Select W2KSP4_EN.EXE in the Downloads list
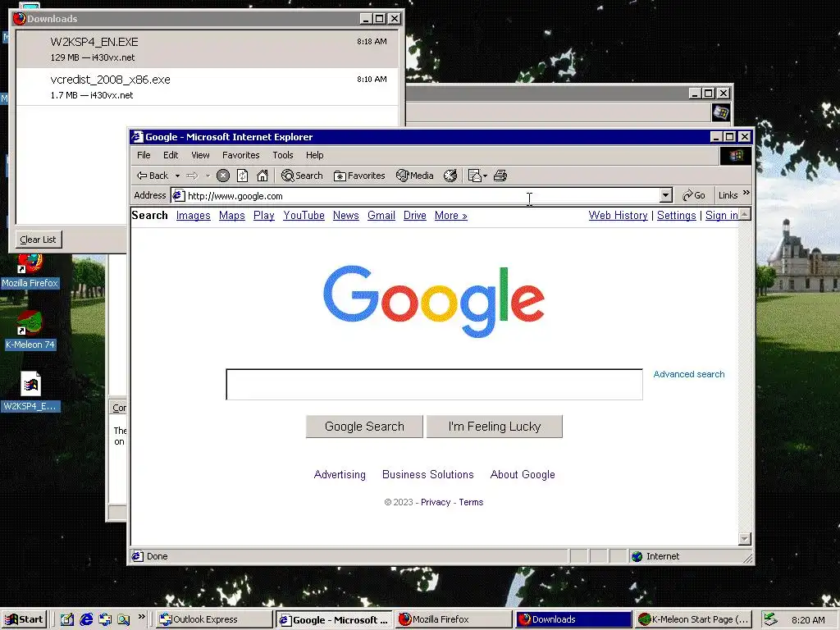 click(x=208, y=48)
